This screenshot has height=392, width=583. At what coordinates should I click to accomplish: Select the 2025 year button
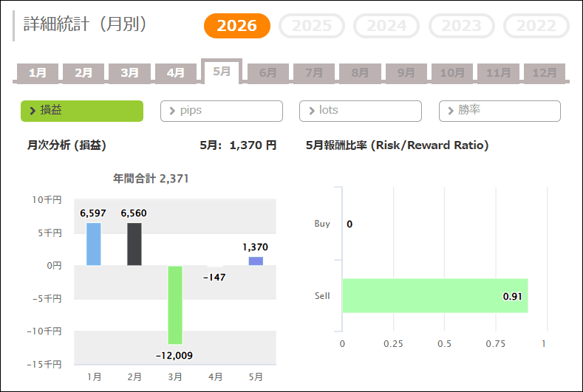pos(312,26)
